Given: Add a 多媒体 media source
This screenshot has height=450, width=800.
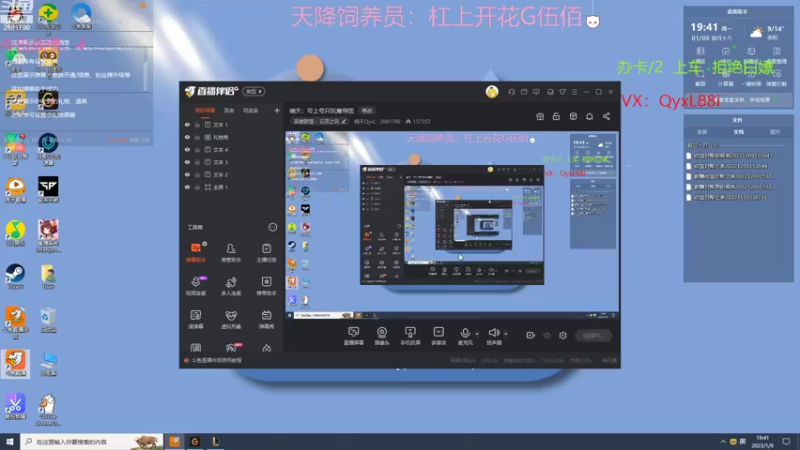Looking at the screenshot, I should (x=438, y=336).
